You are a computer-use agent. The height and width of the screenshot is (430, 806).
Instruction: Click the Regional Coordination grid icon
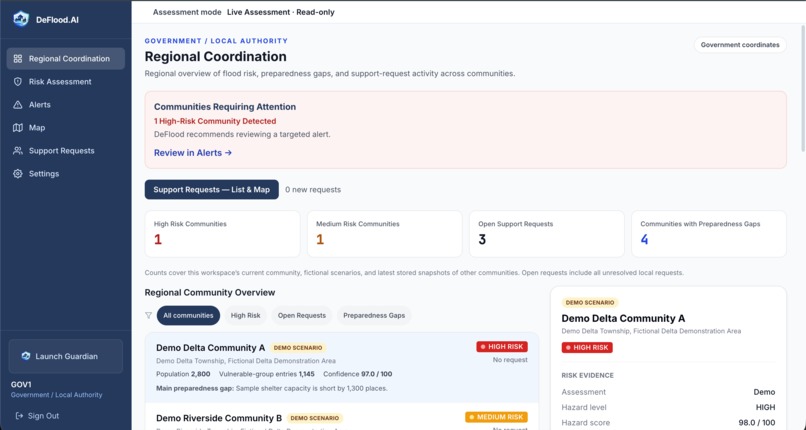(x=17, y=59)
